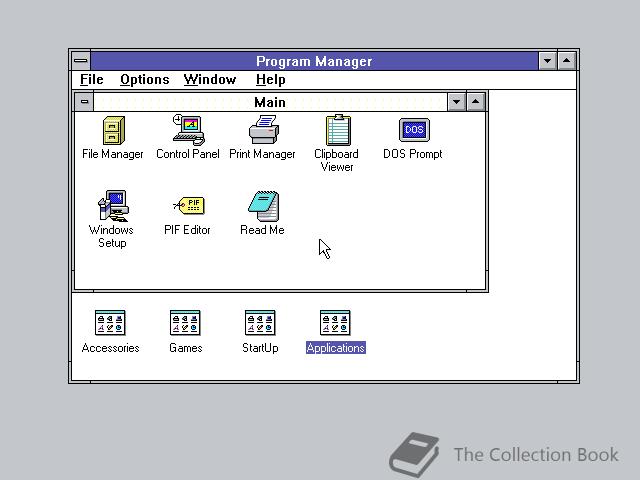The image size is (640, 480).
Task: Click the Print Manager label text
Action: point(262,154)
